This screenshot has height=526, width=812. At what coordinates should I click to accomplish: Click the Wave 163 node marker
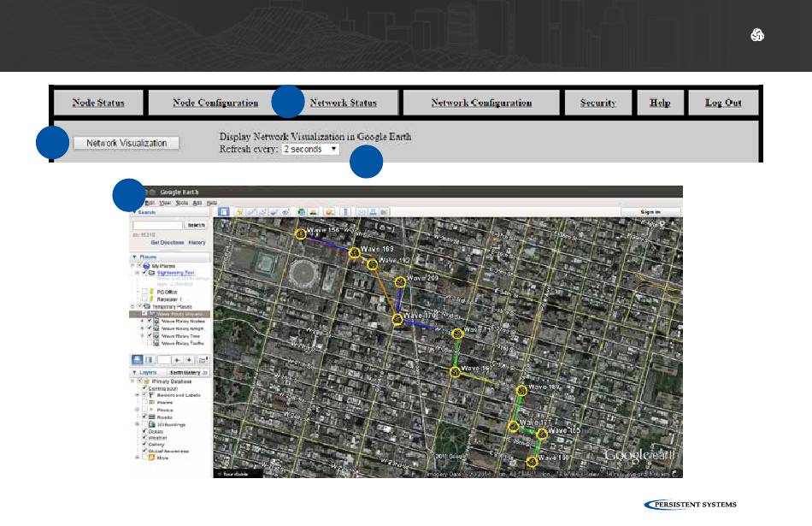coord(354,253)
